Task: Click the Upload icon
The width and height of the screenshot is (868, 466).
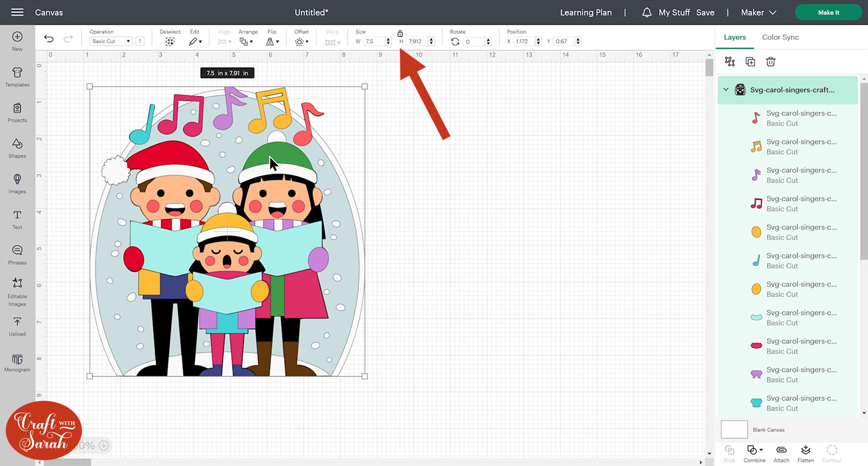Action: click(17, 326)
